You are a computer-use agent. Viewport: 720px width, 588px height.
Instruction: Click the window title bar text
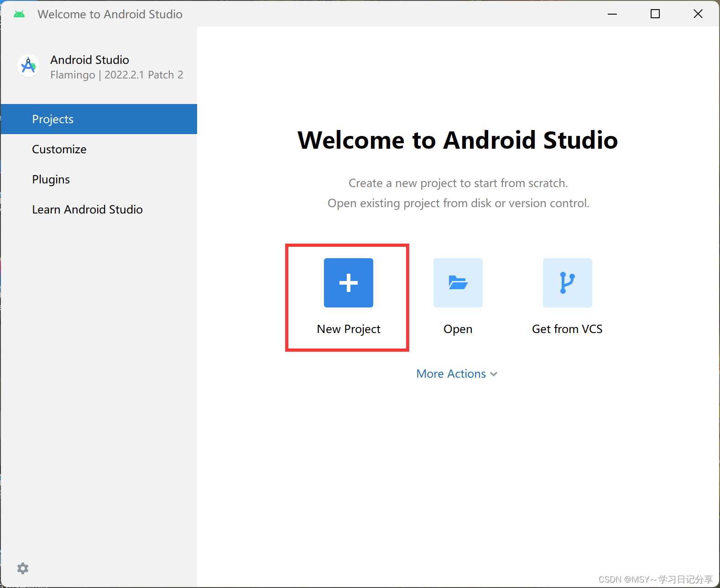pyautogui.click(x=110, y=14)
